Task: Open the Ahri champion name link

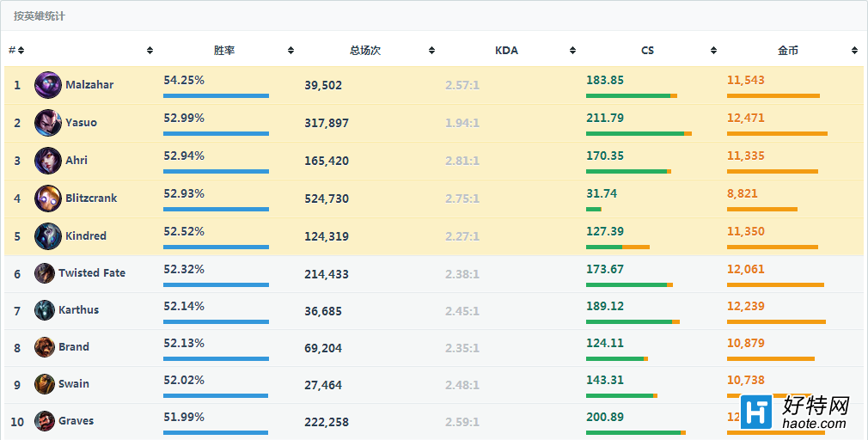Action: click(76, 161)
